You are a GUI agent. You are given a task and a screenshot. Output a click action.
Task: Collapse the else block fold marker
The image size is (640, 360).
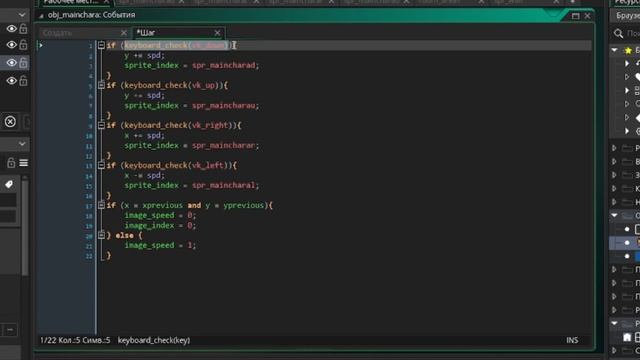pos(101,235)
